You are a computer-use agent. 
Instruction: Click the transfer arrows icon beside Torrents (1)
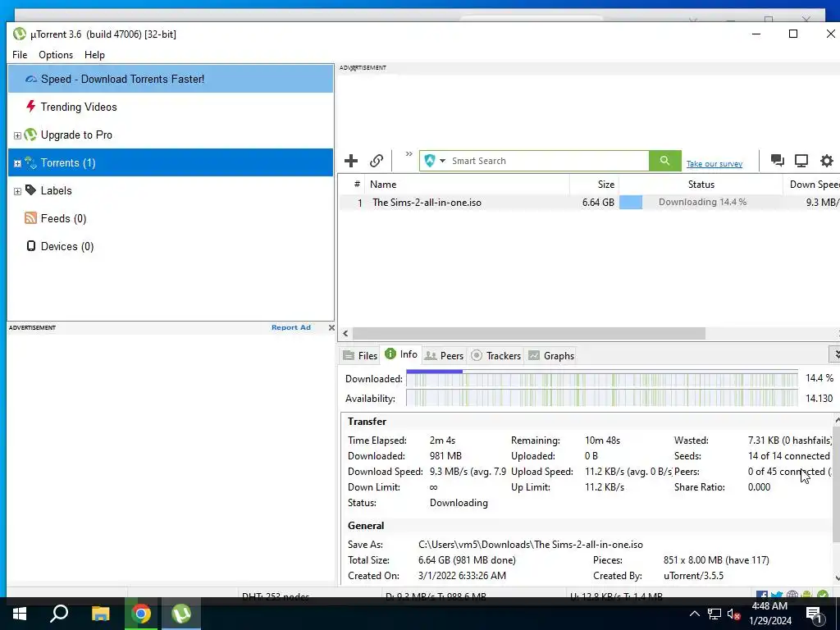(x=30, y=163)
